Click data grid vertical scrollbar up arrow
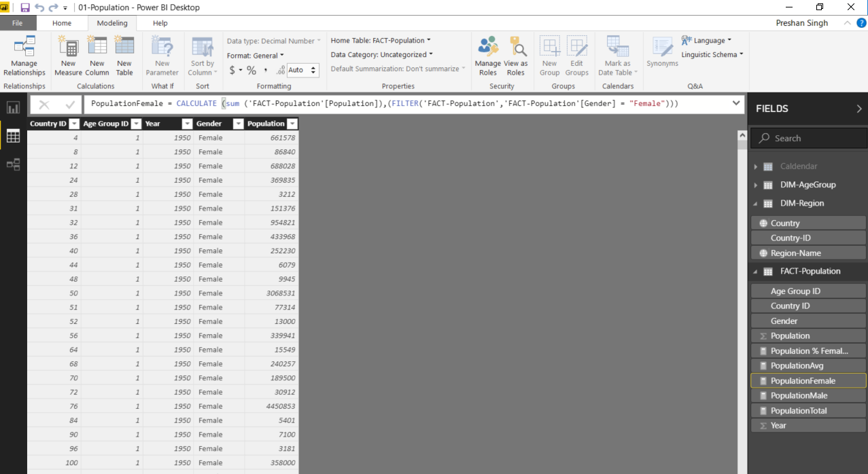Viewport: 868px width, 474px height. coord(742,136)
